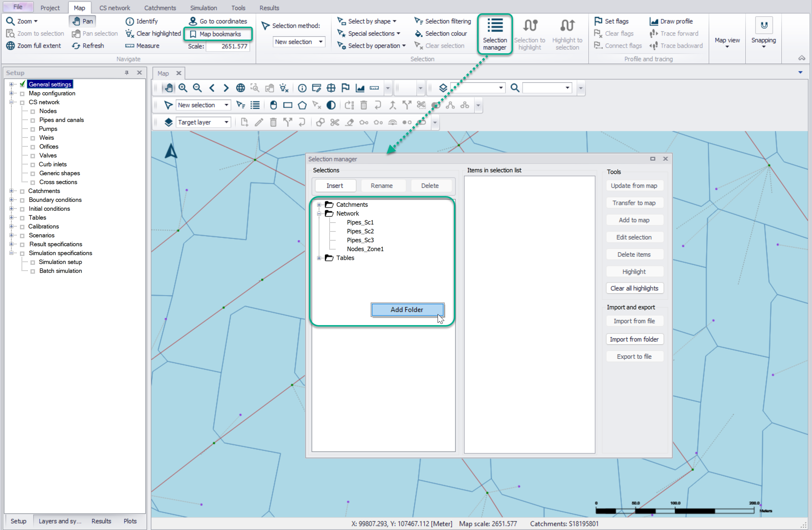The width and height of the screenshot is (812, 530).
Task: Click Selection filtering in ribbon
Action: tap(443, 21)
